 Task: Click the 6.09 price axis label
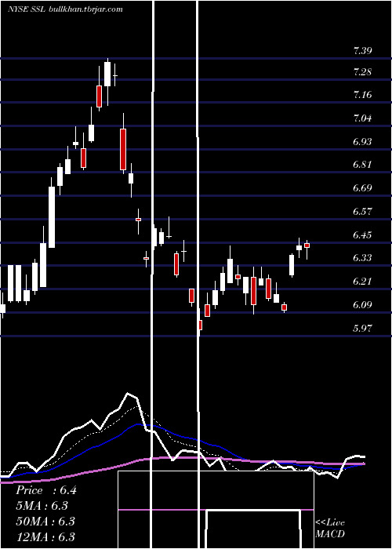click(x=362, y=305)
